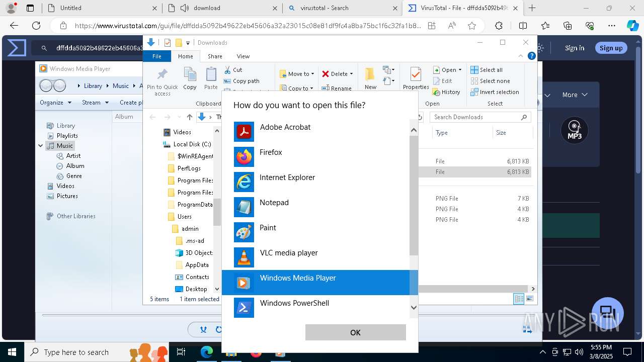The width and height of the screenshot is (644, 362).
Task: Select Playlists in Media Player library
Action: 62,136
